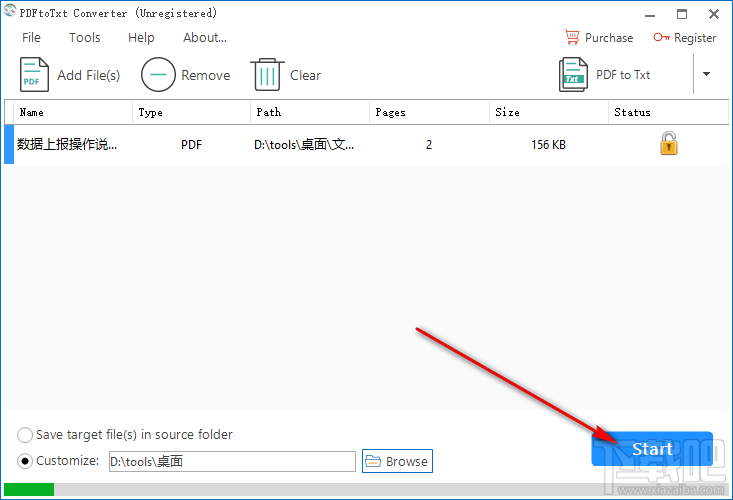Select the Customize radio button
The width and height of the screenshot is (733, 500).
pos(25,461)
